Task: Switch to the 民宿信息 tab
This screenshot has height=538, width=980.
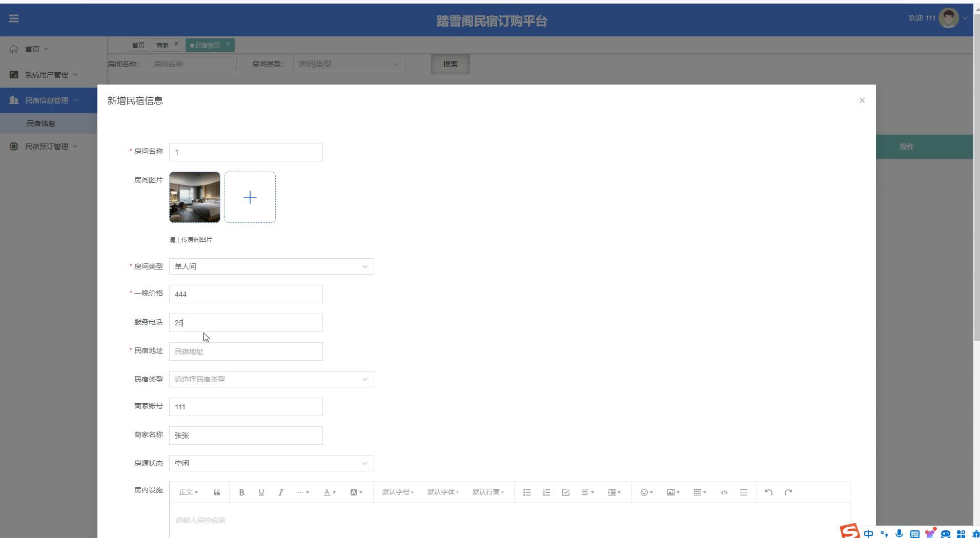Action: [x=208, y=45]
